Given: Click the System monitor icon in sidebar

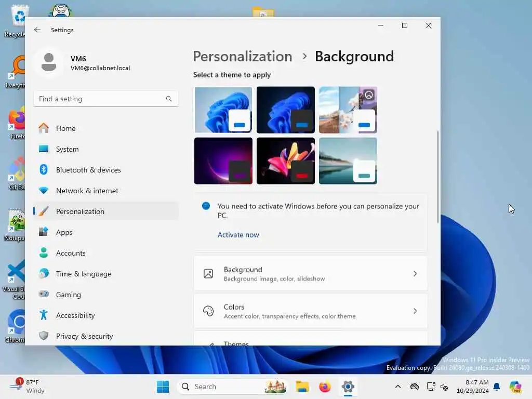Looking at the screenshot, I should point(44,149).
